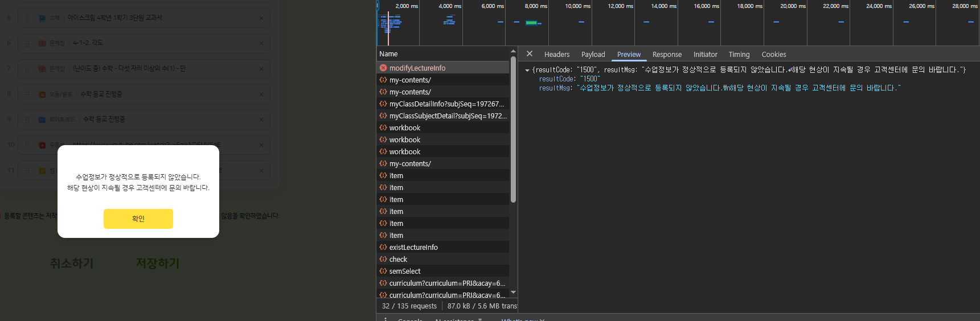
Task: Select the semSelect request icon
Action: 383,271
